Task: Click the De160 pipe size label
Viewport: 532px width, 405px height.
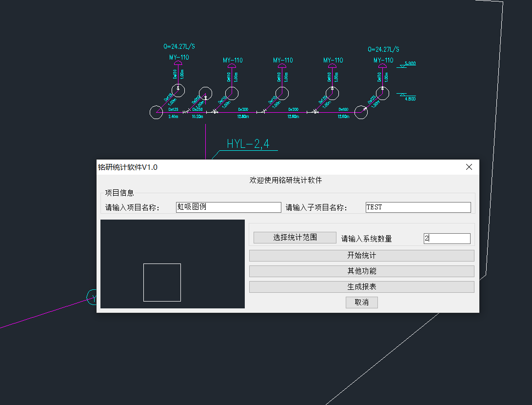Action: pos(343,110)
